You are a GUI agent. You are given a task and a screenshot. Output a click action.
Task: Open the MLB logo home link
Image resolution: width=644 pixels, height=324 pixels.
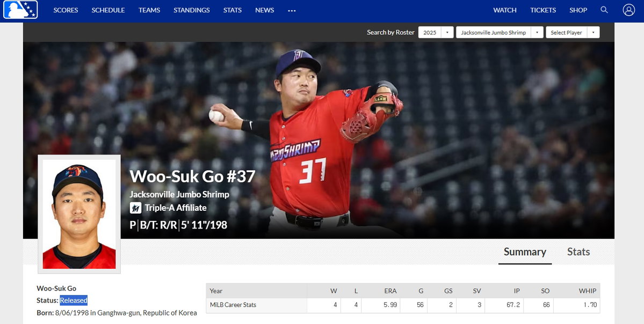point(20,10)
